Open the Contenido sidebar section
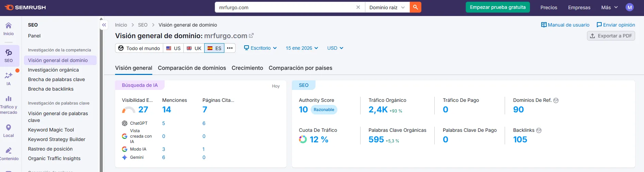The image size is (644, 172). (x=9, y=154)
